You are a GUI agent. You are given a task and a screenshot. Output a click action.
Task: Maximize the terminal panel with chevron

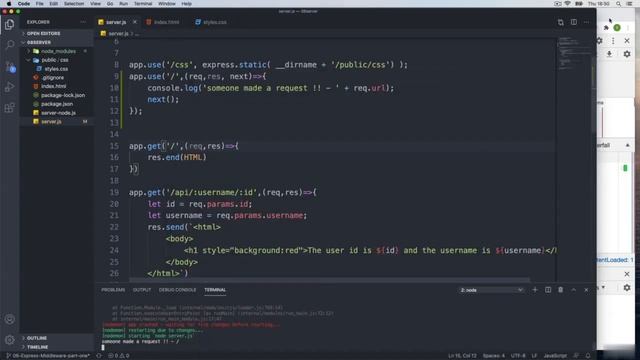point(573,290)
